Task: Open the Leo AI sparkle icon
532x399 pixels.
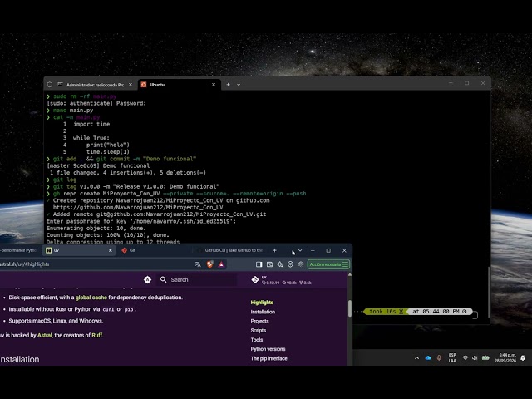Action: tap(280, 264)
